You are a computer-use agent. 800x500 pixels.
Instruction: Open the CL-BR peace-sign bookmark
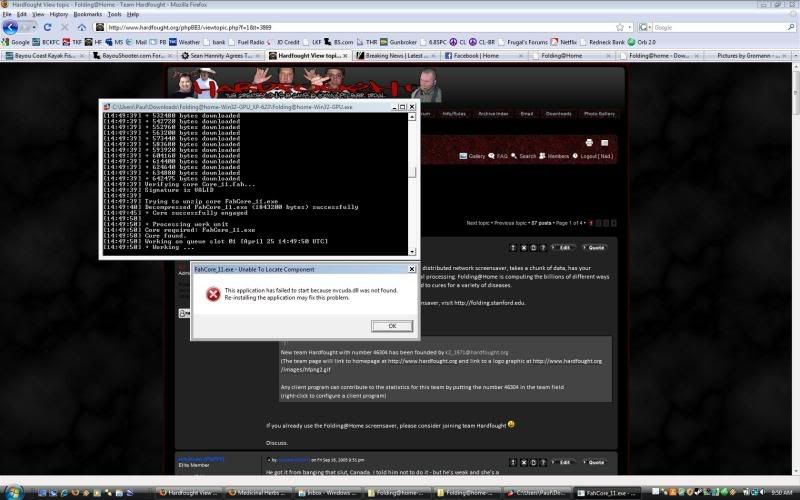pyautogui.click(x=482, y=42)
